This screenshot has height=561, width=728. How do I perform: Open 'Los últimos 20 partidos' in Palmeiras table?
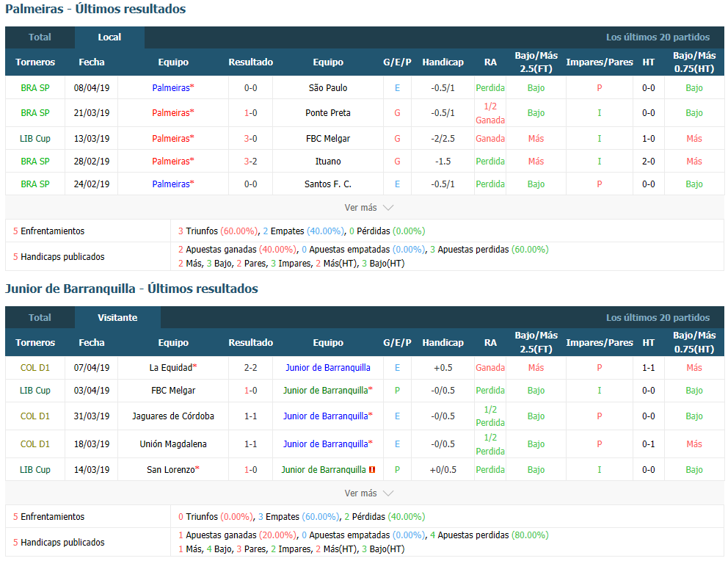click(658, 37)
